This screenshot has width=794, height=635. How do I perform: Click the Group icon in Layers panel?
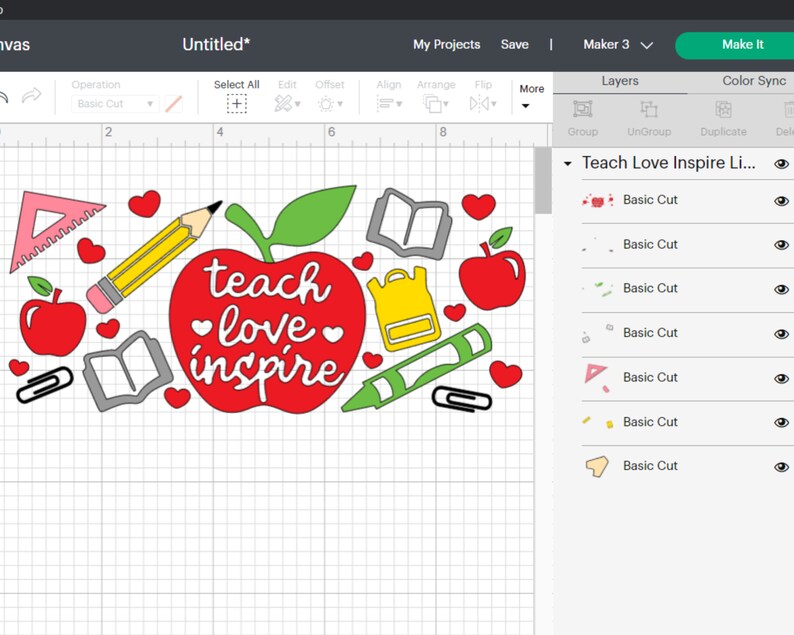(x=582, y=109)
